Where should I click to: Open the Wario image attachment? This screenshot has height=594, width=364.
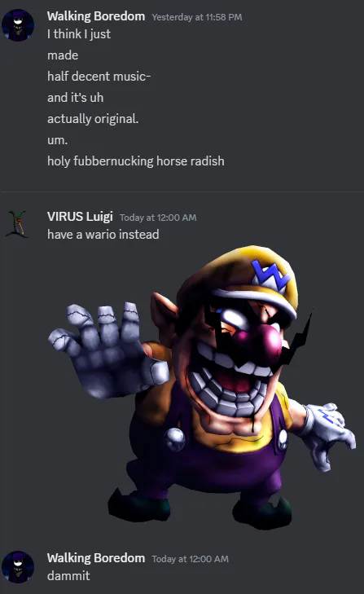[202, 388]
